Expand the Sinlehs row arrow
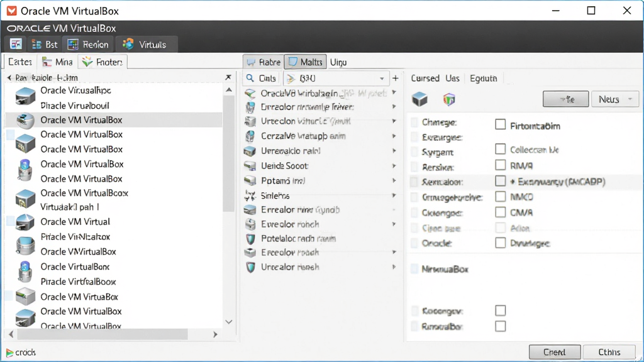 pos(394,195)
